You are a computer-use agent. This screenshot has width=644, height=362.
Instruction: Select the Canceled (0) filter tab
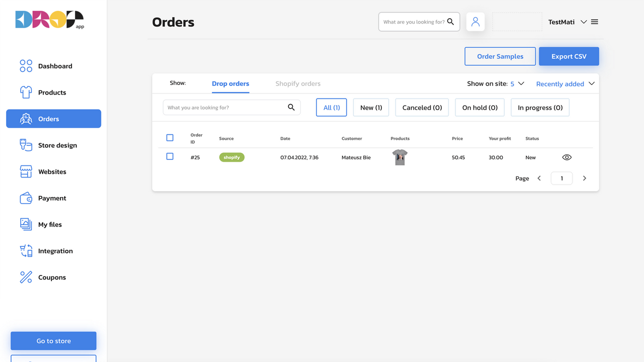422,107
